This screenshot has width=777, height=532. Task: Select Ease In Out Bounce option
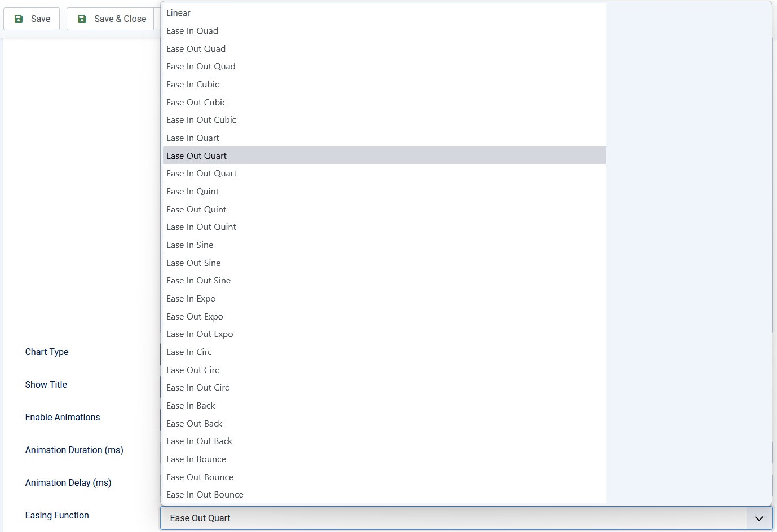tap(205, 495)
